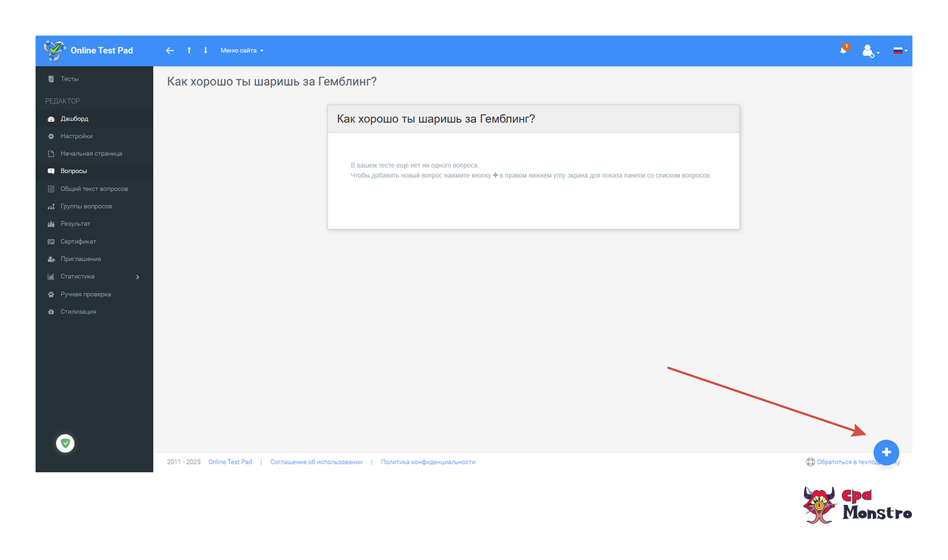Open Политика конфиденциальности link
The image size is (948, 560).
tap(428, 462)
